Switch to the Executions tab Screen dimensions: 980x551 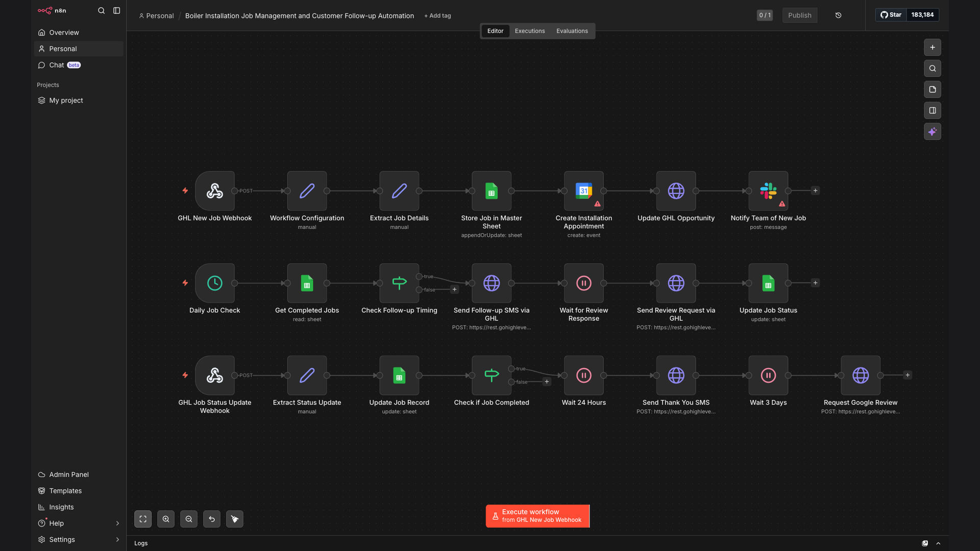[x=530, y=31]
